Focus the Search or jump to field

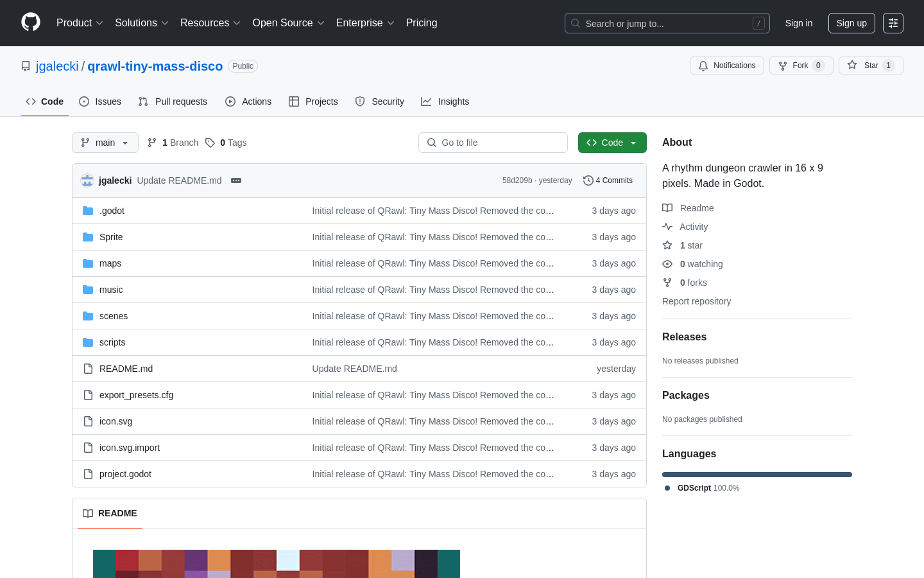point(667,23)
